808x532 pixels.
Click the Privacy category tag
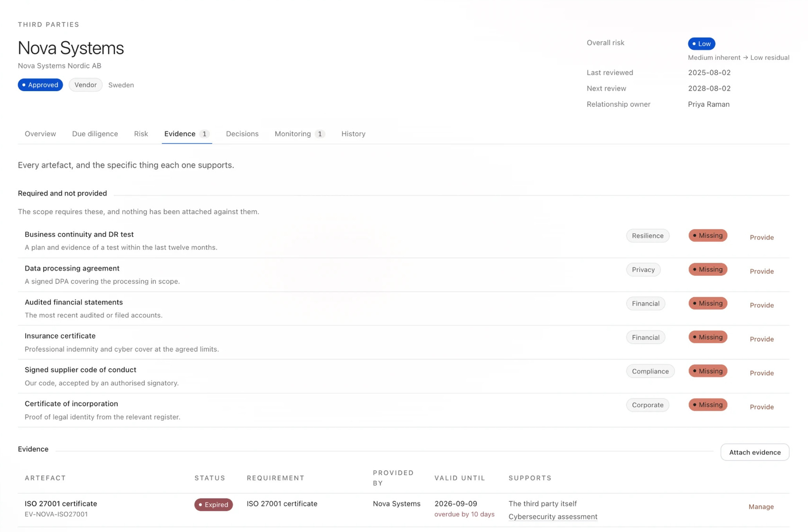coord(643,270)
